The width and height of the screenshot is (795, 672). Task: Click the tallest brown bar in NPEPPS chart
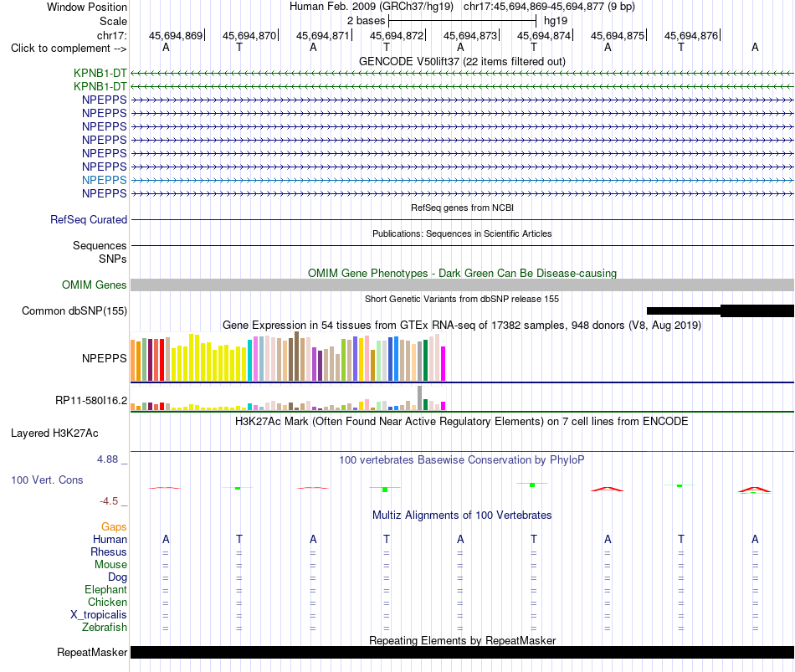click(296, 356)
